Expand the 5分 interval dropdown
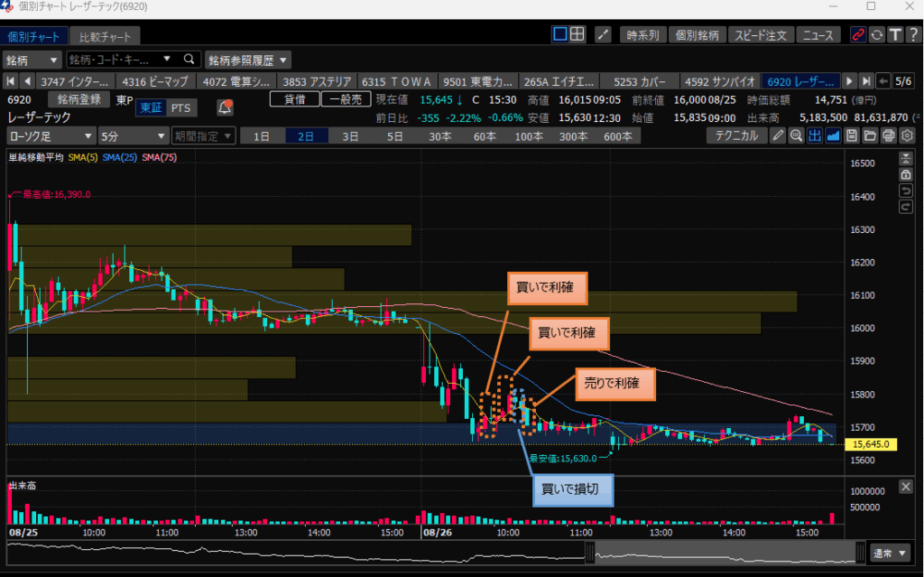The height and width of the screenshot is (577, 924). coord(133,136)
